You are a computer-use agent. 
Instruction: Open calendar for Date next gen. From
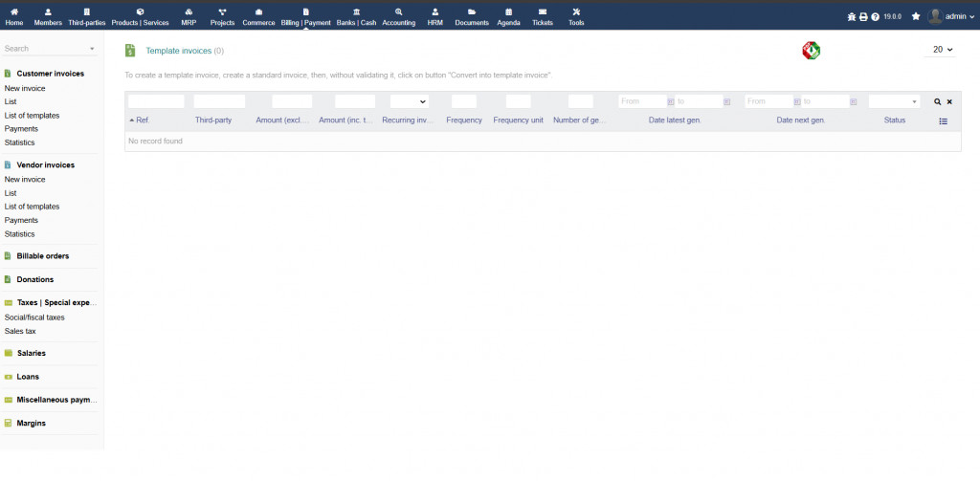click(797, 101)
